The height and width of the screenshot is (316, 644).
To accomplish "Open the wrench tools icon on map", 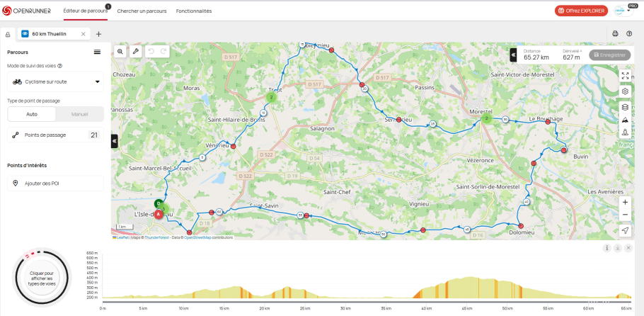I will pyautogui.click(x=135, y=52).
